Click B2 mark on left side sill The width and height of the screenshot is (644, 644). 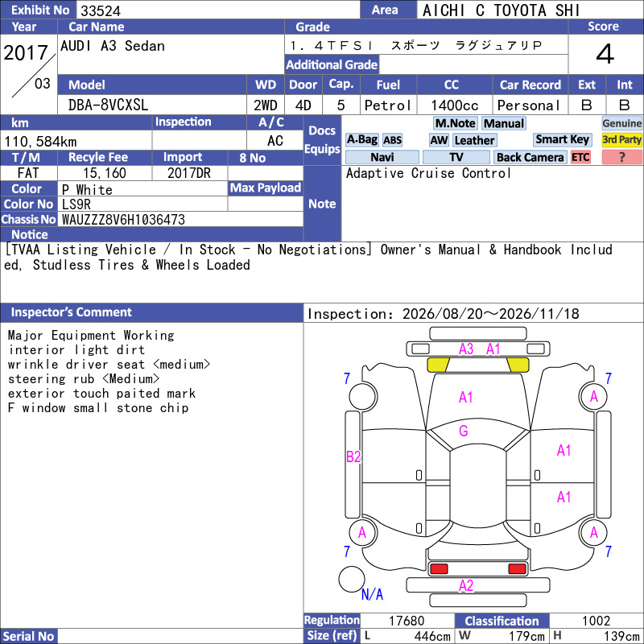[x=353, y=456]
